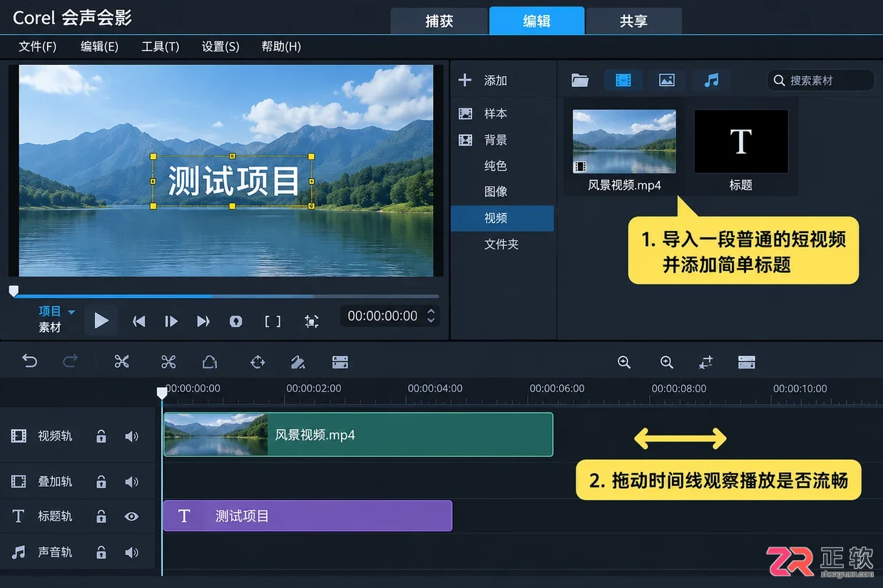This screenshot has width=883, height=588.
Task: Switch preview mode to 素材
Action: 50,328
